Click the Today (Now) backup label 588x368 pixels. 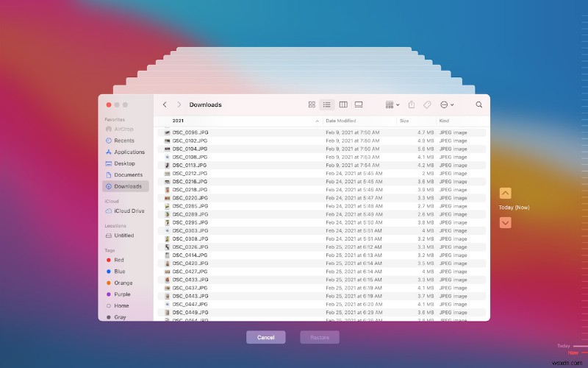[514, 208]
